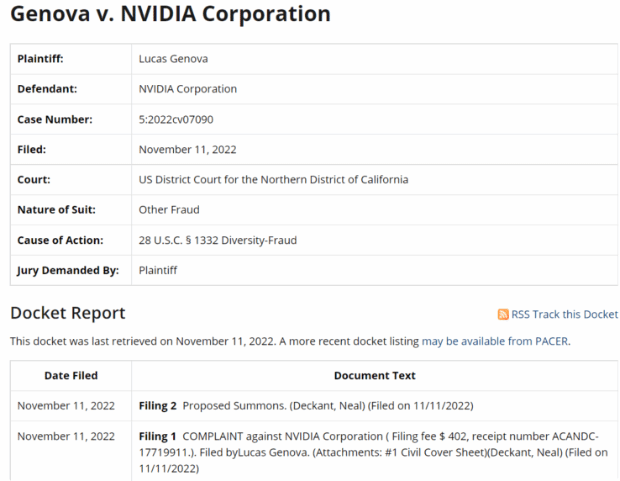This screenshot has height=481, width=620.
Task: Click the Jury Demanded By: label
Action: tap(68, 270)
